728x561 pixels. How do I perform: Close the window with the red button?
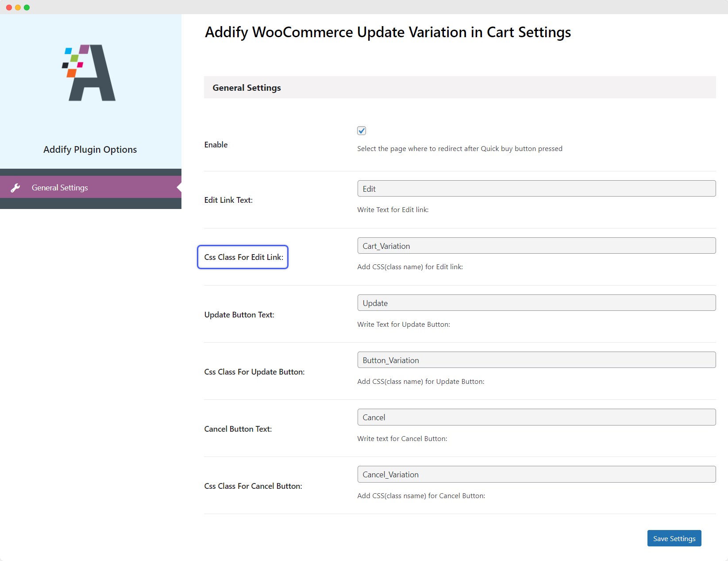[9, 8]
